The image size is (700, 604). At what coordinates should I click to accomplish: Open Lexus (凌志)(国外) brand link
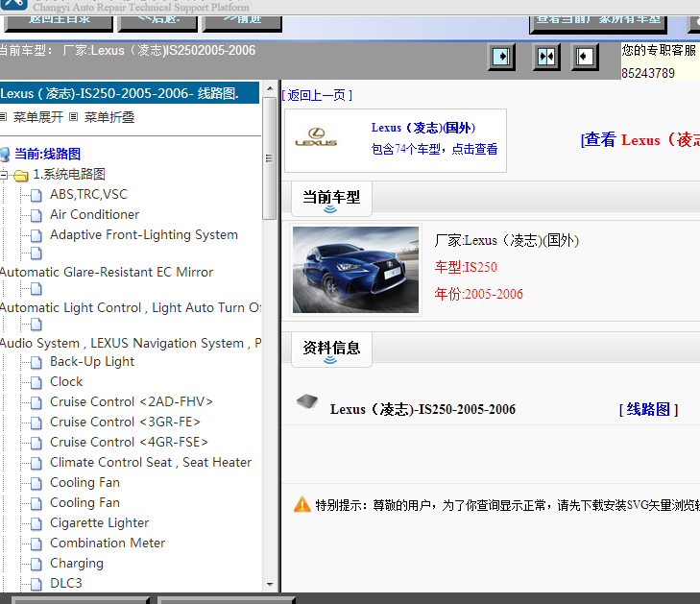[x=423, y=128]
